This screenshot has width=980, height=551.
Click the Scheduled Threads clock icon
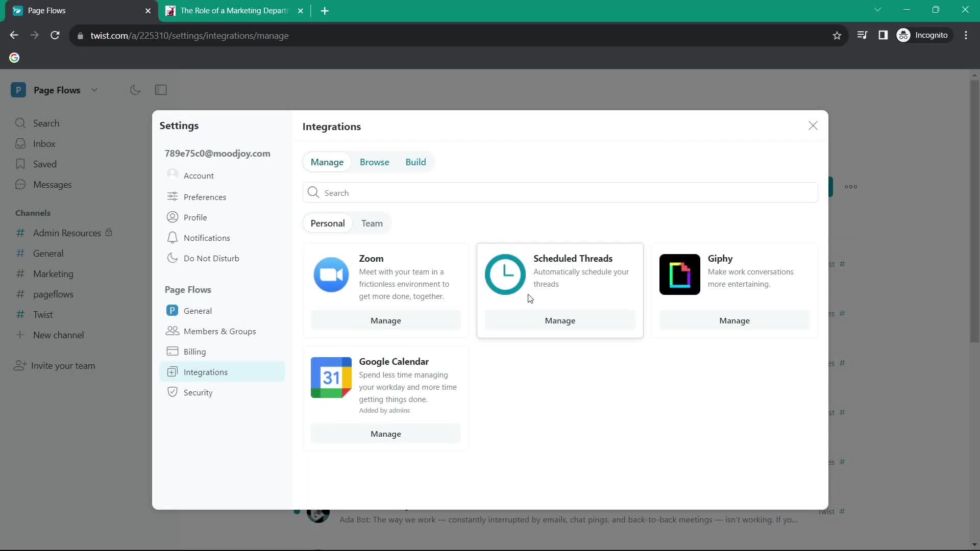505,274
